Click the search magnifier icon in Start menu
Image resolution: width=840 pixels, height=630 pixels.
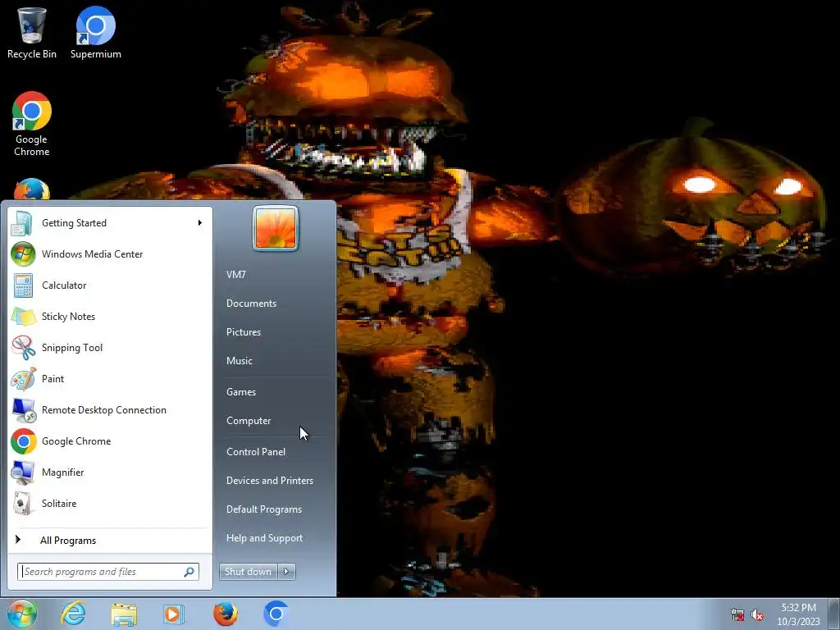pyautogui.click(x=189, y=572)
